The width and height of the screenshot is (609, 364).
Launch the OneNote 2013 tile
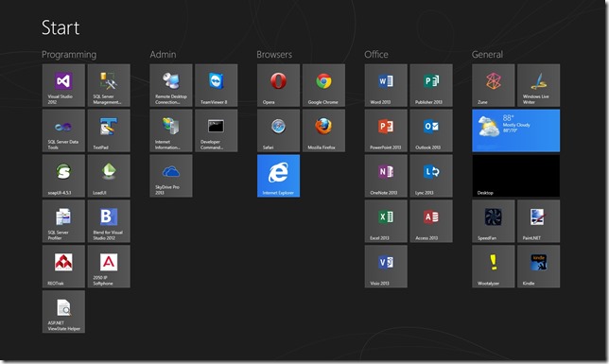point(386,176)
